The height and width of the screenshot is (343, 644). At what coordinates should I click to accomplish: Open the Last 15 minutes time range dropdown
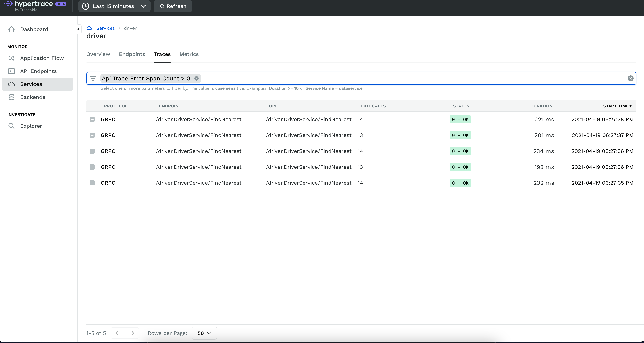pos(114,6)
